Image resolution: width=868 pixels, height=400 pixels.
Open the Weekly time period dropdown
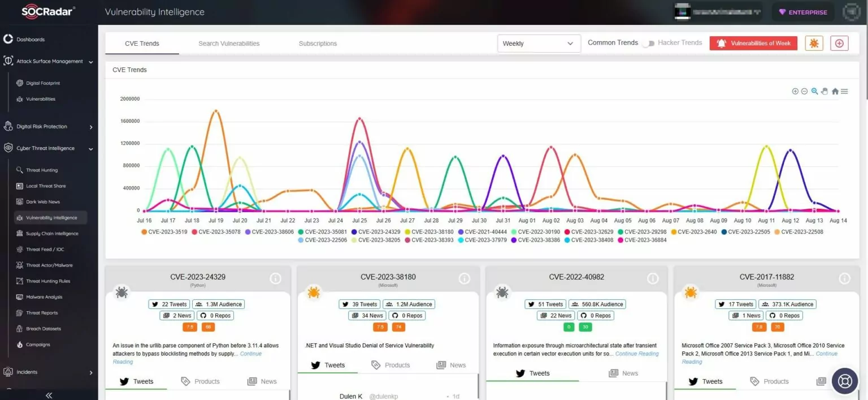(539, 43)
